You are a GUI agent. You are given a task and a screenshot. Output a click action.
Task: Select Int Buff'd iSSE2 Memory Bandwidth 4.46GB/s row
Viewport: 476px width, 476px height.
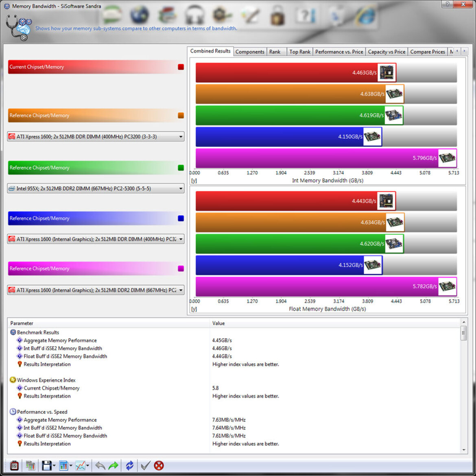234,348
